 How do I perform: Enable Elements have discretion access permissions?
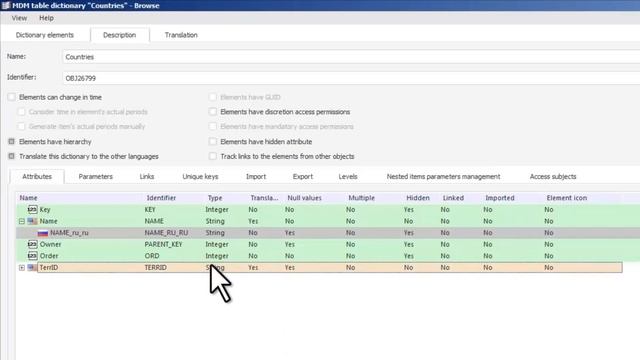[213, 112]
